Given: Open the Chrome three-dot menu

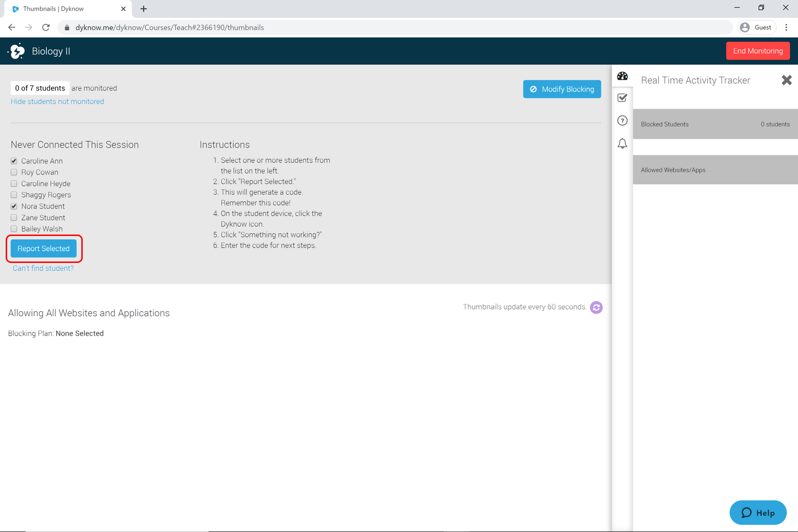Looking at the screenshot, I should (786, 27).
